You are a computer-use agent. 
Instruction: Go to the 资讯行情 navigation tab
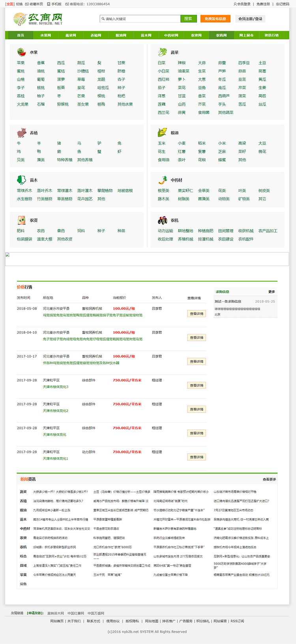click(272, 35)
